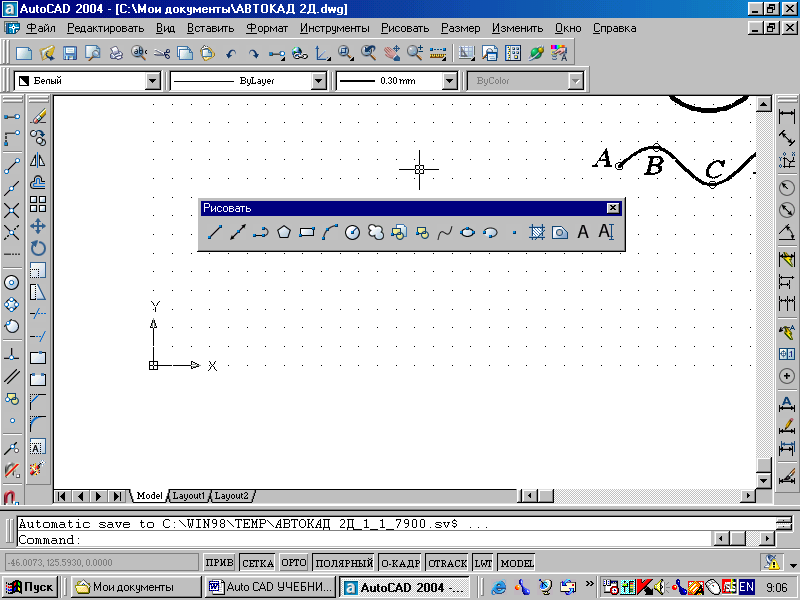800x600 pixels.
Task: Select the Arc tool in Рисовать toolbar
Action: (x=330, y=233)
